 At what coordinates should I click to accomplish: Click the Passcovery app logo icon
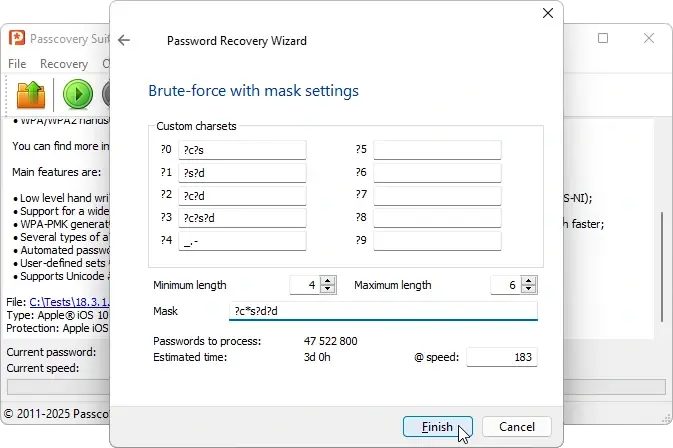click(x=16, y=38)
